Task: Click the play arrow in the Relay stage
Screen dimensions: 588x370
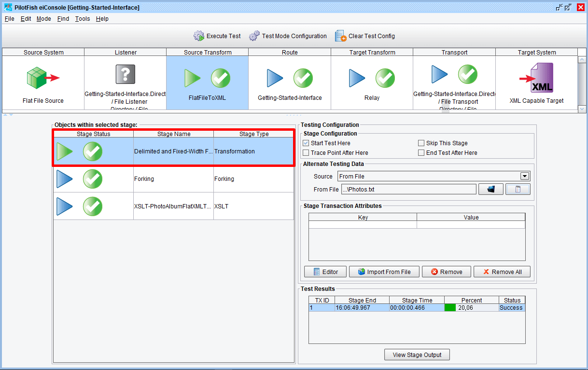Action: click(357, 78)
